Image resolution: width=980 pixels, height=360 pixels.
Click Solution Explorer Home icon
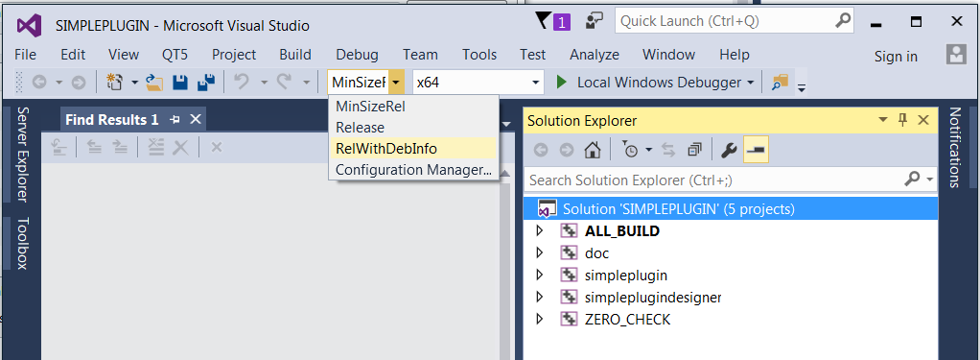point(592,150)
